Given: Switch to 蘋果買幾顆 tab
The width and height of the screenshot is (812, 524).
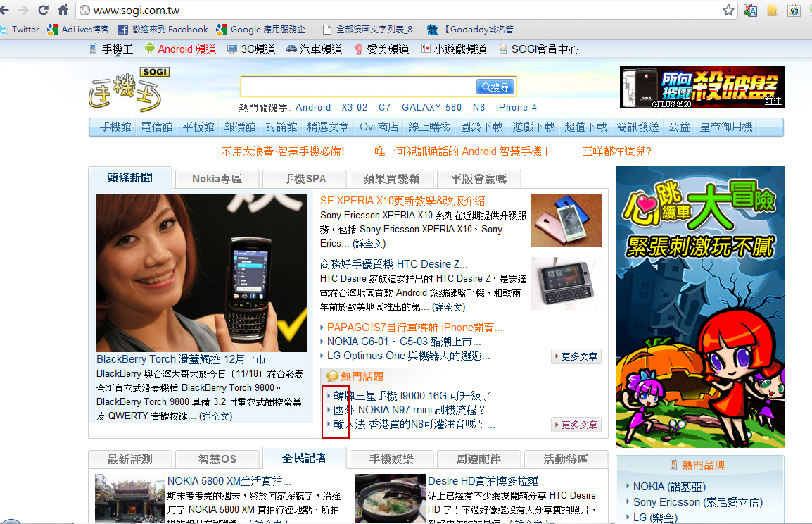Looking at the screenshot, I should 391,179.
